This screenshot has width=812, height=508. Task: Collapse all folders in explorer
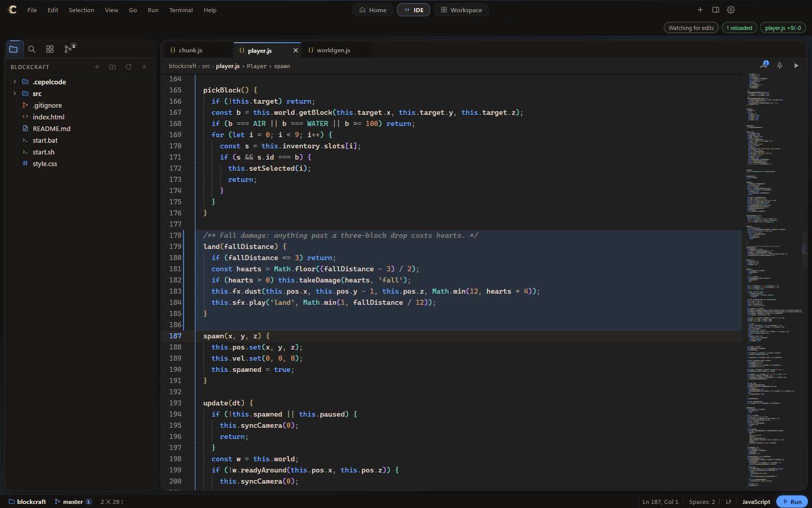point(144,67)
